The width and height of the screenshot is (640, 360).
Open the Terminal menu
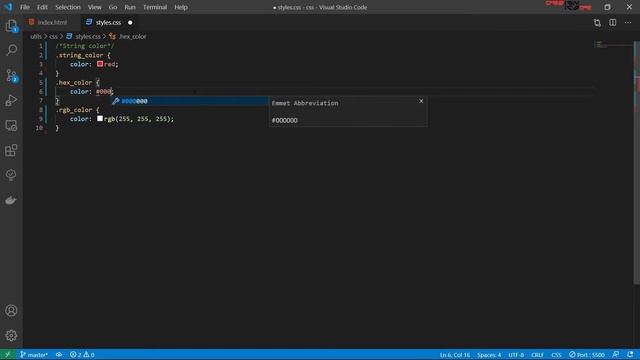[155, 7]
